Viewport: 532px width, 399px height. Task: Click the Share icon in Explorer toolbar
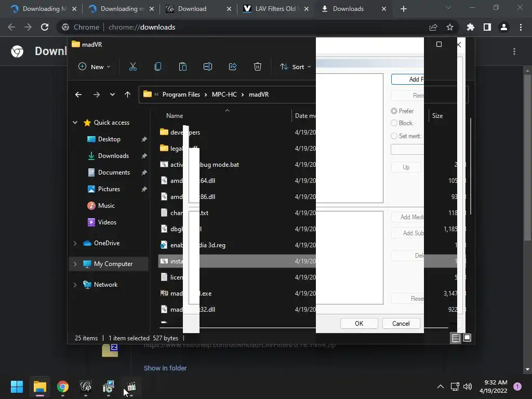click(x=233, y=67)
